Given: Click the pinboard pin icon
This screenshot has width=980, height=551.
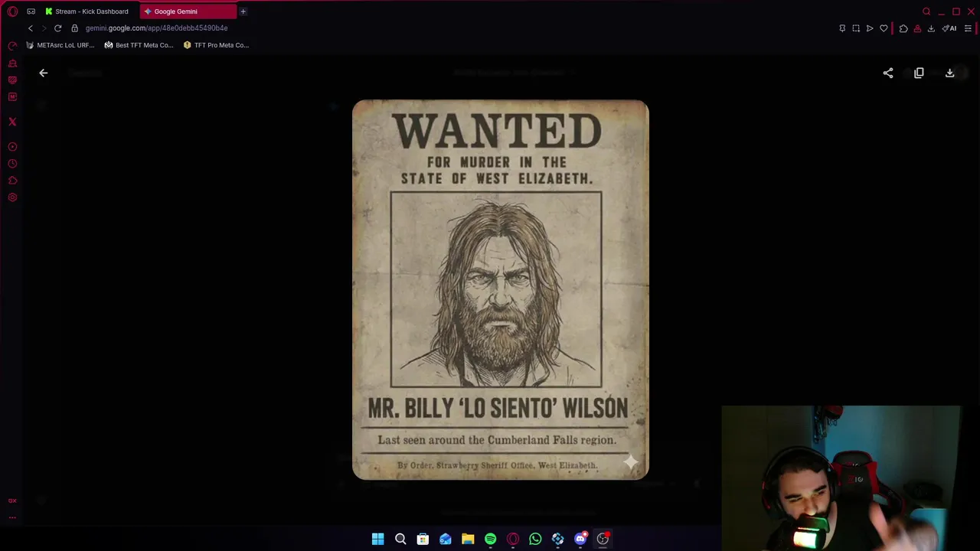Looking at the screenshot, I should [842, 28].
